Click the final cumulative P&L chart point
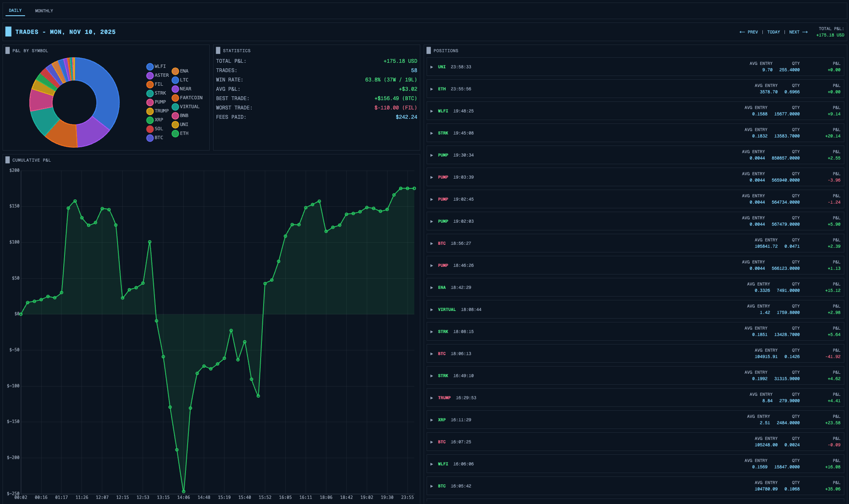The image size is (849, 504). point(414,188)
